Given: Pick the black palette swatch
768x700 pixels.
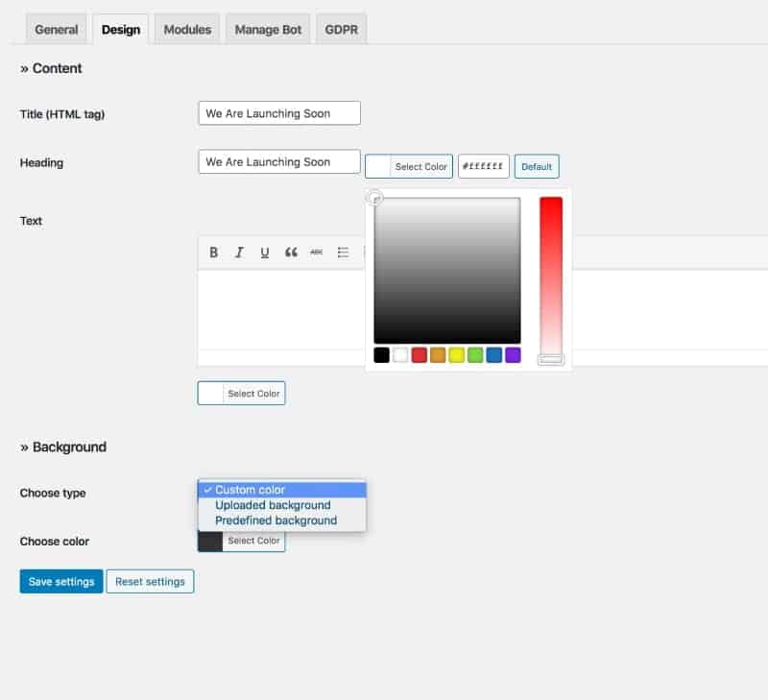Looking at the screenshot, I should coord(382,355).
